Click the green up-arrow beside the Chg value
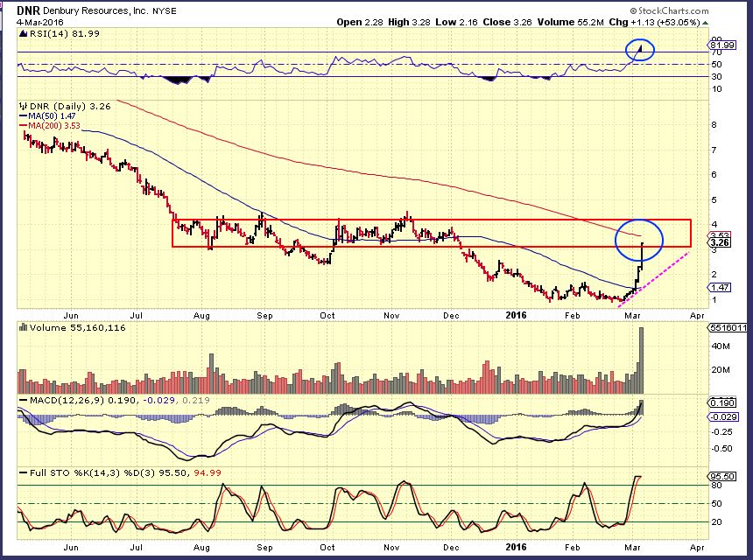 pyautogui.click(x=705, y=23)
